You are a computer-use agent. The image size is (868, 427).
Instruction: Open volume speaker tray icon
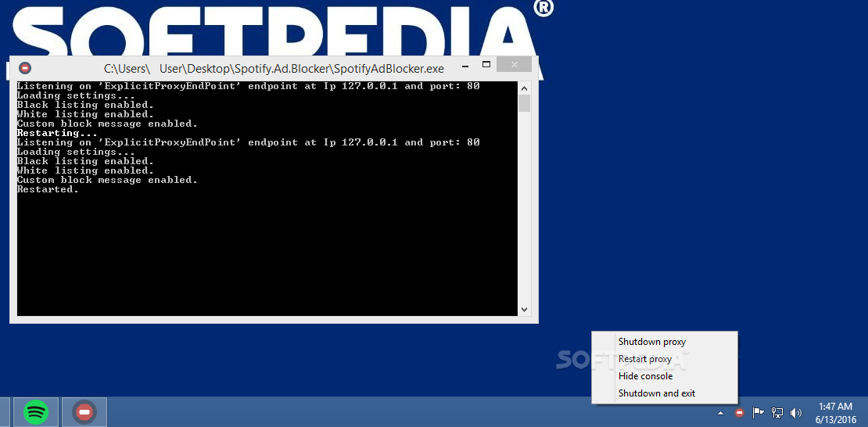coord(796,413)
